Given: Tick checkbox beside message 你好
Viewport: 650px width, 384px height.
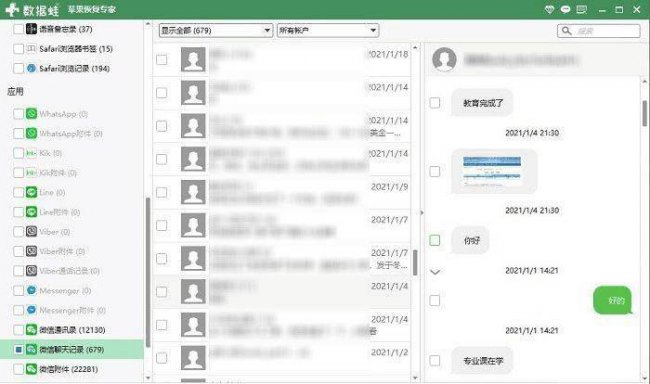Looking at the screenshot, I should pos(435,240).
